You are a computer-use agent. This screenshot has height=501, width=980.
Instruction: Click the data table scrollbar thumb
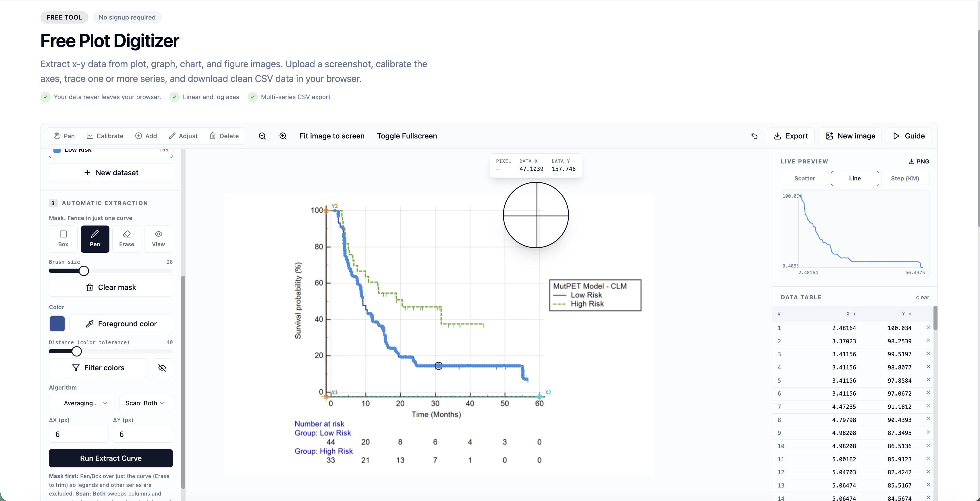click(x=935, y=318)
